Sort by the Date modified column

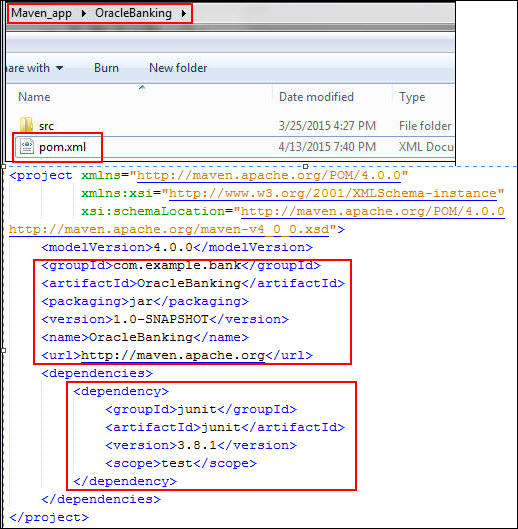click(316, 97)
